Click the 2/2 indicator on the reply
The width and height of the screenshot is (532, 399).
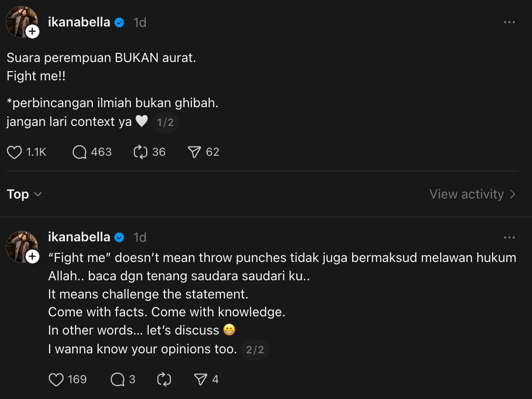point(255,349)
